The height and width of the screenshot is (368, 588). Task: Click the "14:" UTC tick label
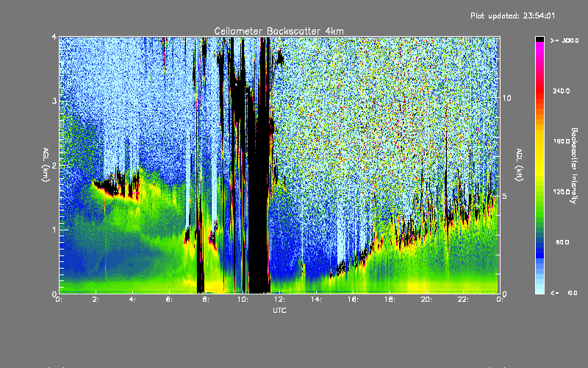click(316, 300)
